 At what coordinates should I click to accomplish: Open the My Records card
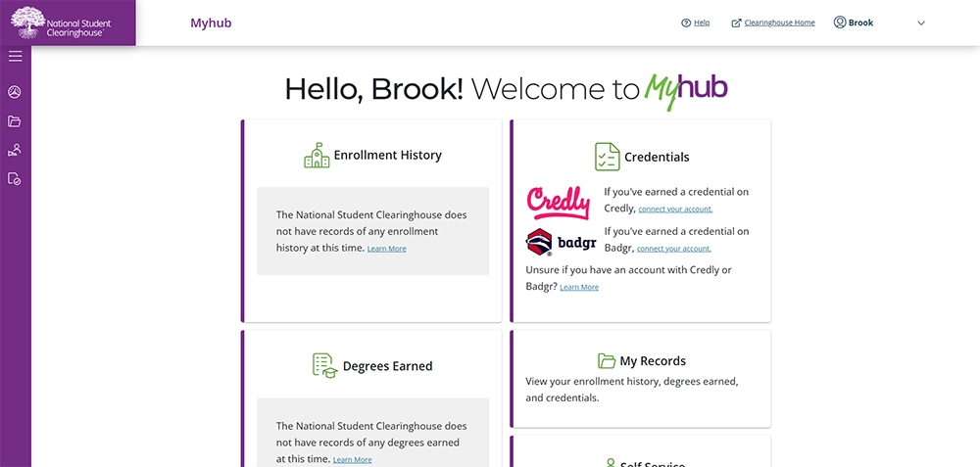(641, 379)
